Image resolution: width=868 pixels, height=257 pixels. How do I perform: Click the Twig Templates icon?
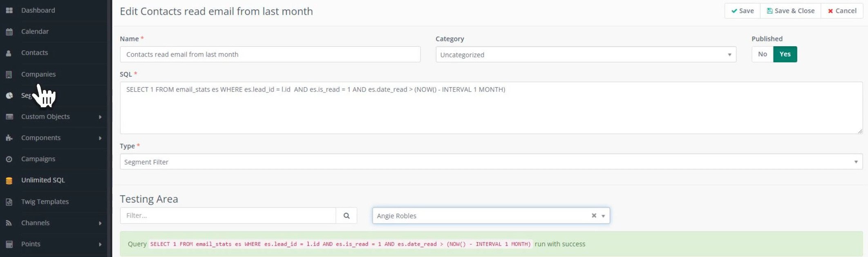[9, 202]
